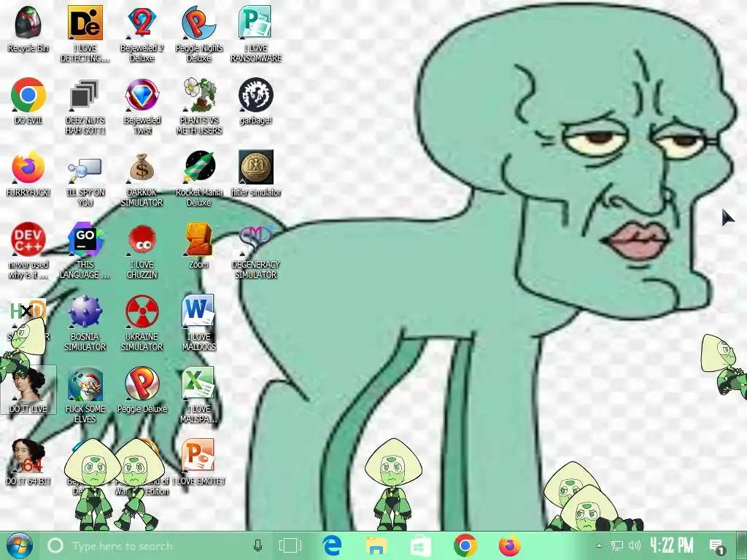The width and height of the screenshot is (747, 560).
Task: Open Task View from the taskbar
Action: click(x=290, y=545)
